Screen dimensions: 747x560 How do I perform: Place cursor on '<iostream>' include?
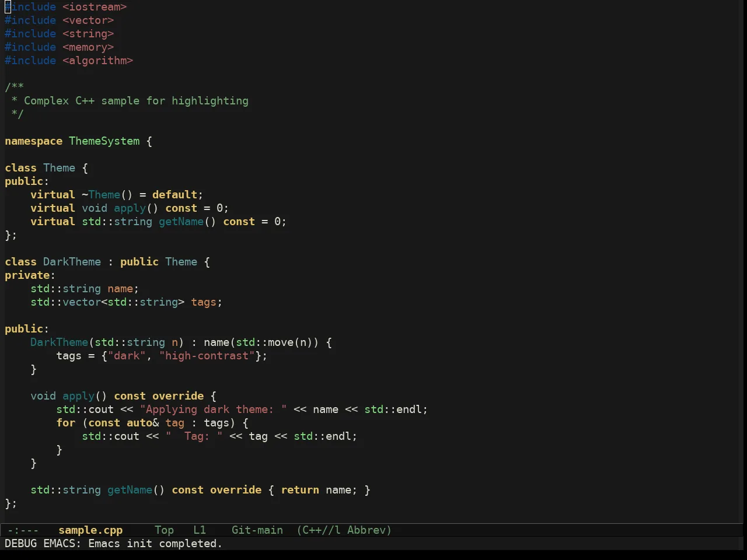(95, 7)
